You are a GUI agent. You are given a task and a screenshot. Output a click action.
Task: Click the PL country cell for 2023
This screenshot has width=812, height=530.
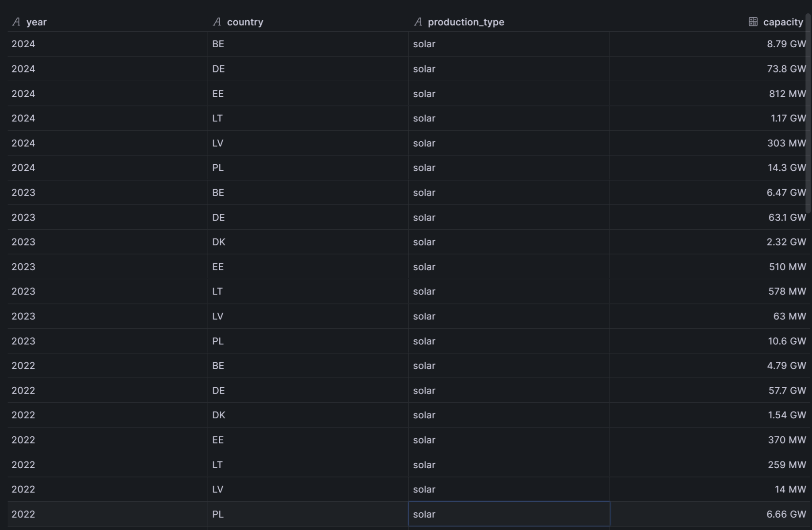(x=218, y=341)
